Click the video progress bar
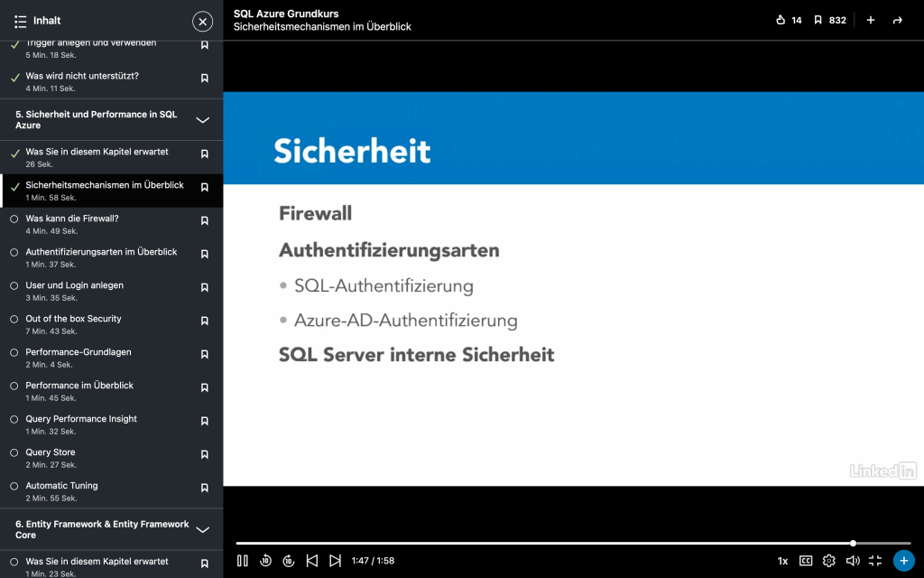 pos(541,544)
